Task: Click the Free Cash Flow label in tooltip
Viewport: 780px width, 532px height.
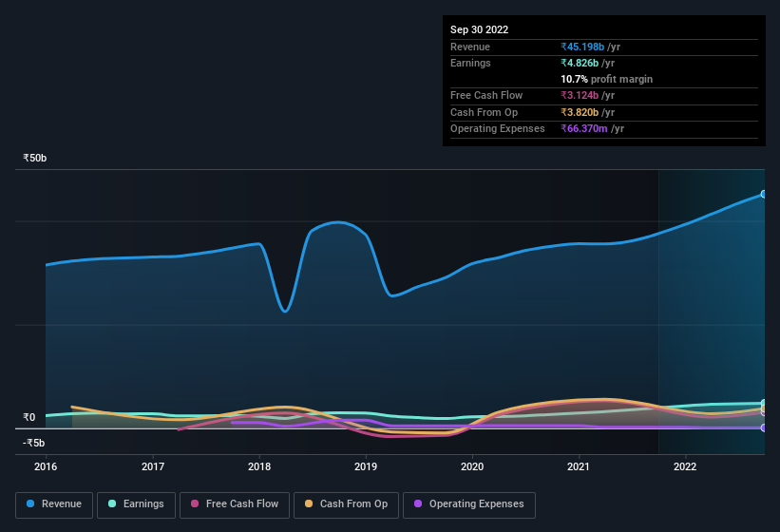Action: tap(486, 95)
